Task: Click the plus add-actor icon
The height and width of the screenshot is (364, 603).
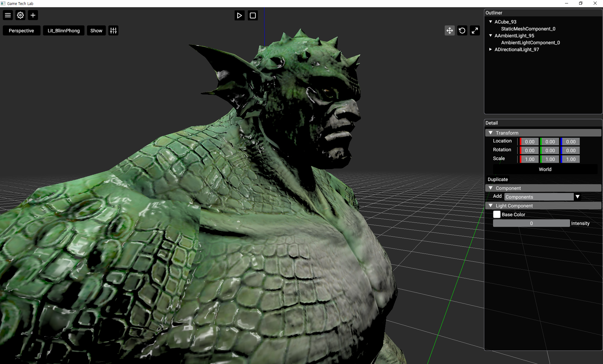Action: 33,15
